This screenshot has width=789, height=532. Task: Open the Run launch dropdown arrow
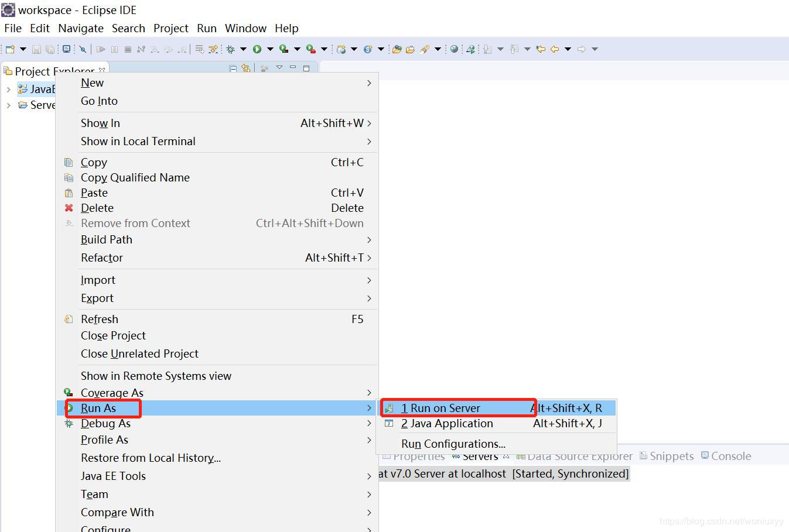270,49
